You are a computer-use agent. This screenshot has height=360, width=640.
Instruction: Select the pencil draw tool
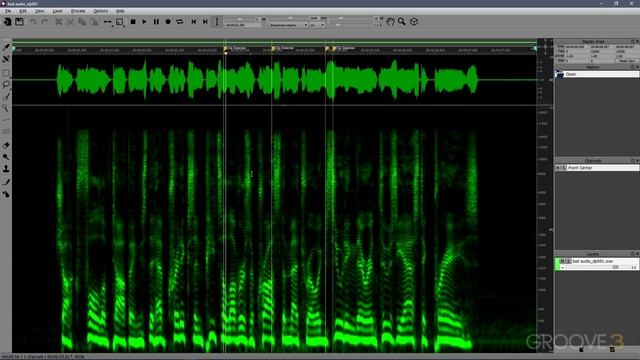click(6, 182)
